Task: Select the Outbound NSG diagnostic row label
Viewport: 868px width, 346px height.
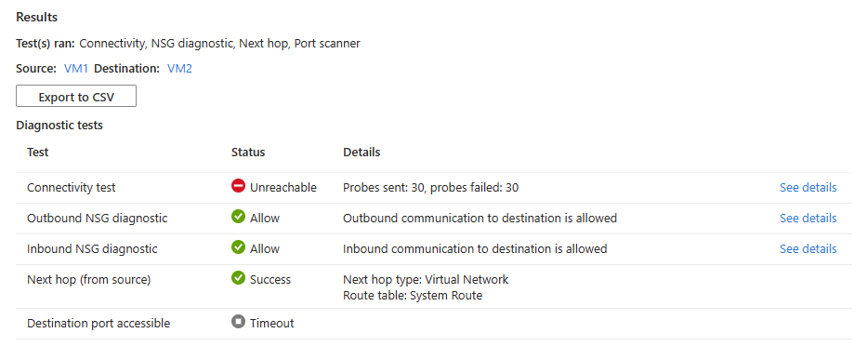Action: coord(97,219)
